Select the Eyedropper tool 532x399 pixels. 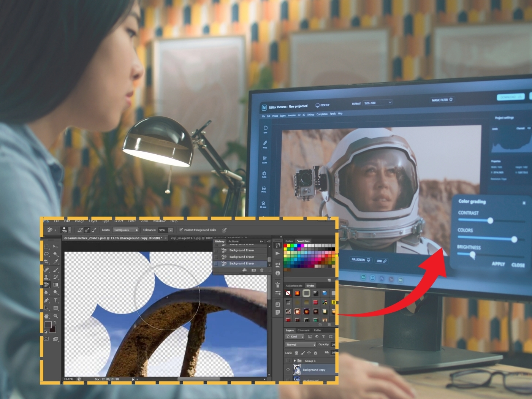pyautogui.click(x=55, y=261)
